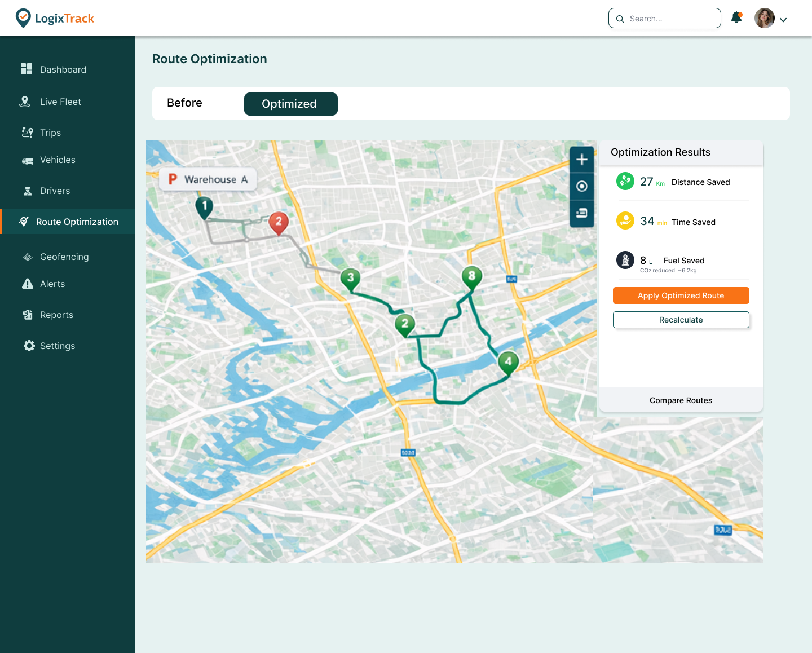Expand the user profile dropdown arrow
Viewport: 812px width, 653px height.
tap(783, 20)
